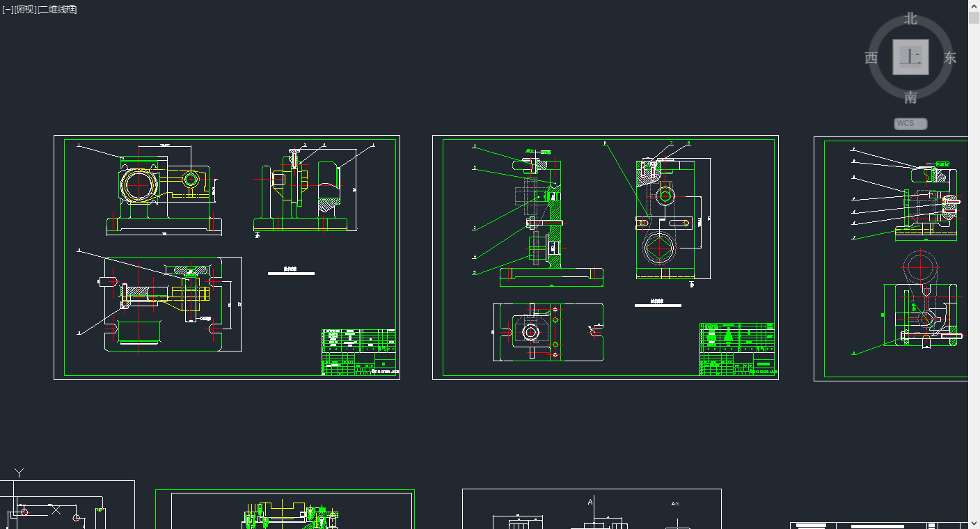Click the 上 face of the ViewCube
Image resolution: width=980 pixels, height=529 pixels.
(x=910, y=57)
